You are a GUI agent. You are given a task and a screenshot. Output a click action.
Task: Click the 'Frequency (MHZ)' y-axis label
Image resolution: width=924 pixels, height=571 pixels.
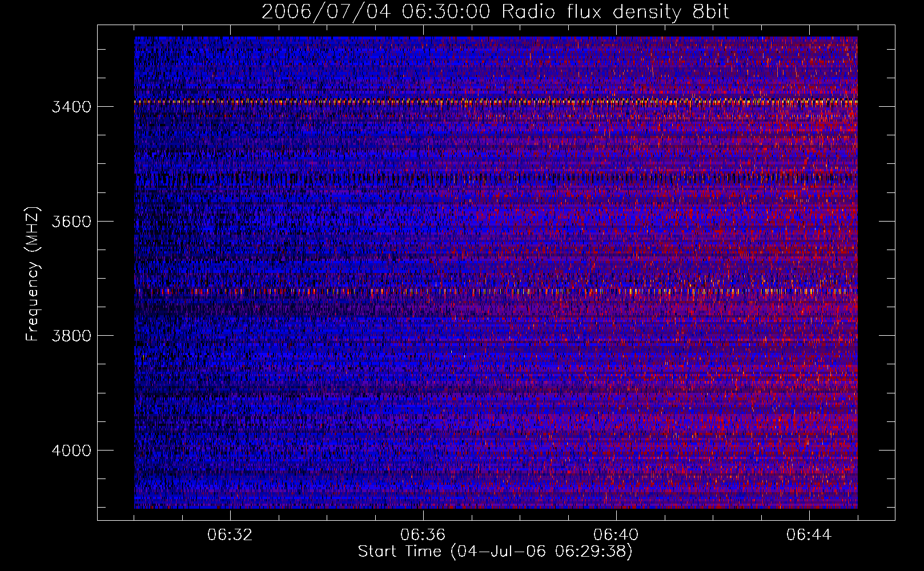pyautogui.click(x=33, y=274)
